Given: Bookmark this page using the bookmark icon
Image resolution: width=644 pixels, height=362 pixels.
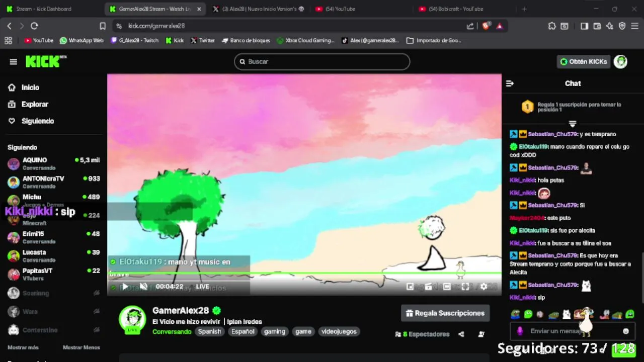Looking at the screenshot, I should [x=103, y=26].
